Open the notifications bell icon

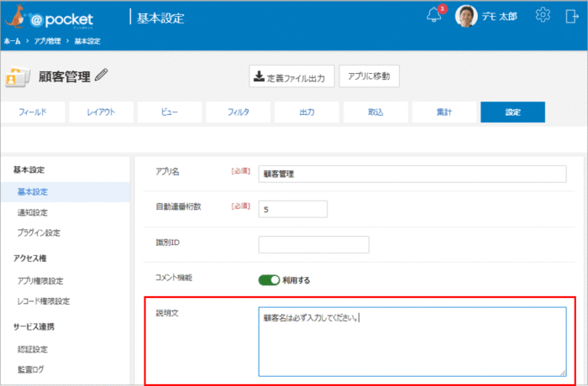coord(434,15)
